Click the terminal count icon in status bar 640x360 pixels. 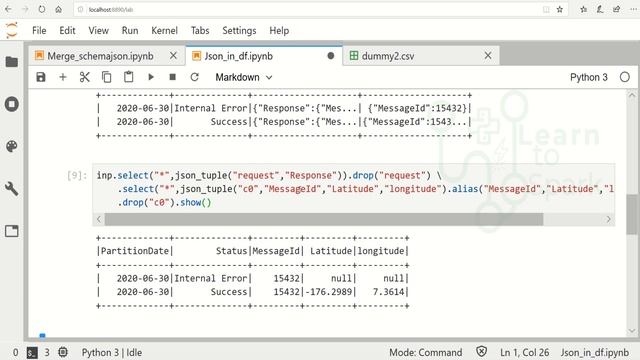coord(32,353)
